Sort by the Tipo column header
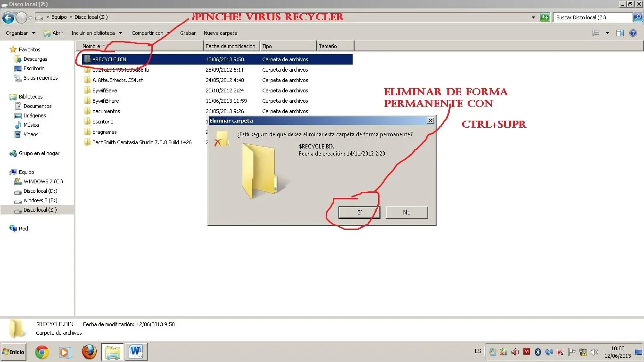The image size is (644, 362). click(288, 46)
